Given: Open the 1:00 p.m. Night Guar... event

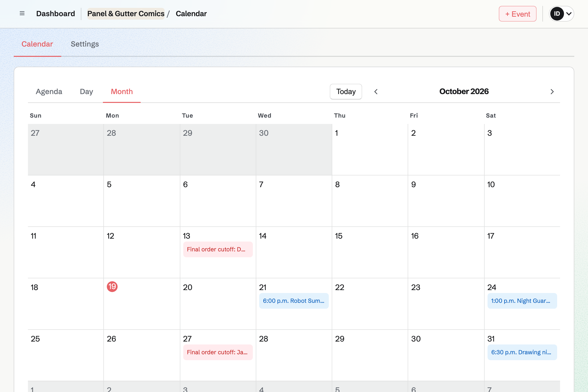Looking at the screenshot, I should click(522, 301).
